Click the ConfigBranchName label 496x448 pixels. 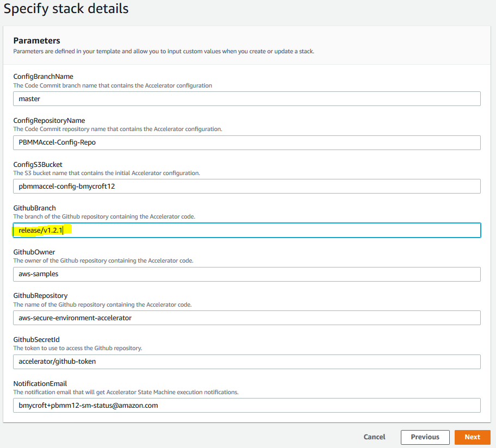coord(43,77)
